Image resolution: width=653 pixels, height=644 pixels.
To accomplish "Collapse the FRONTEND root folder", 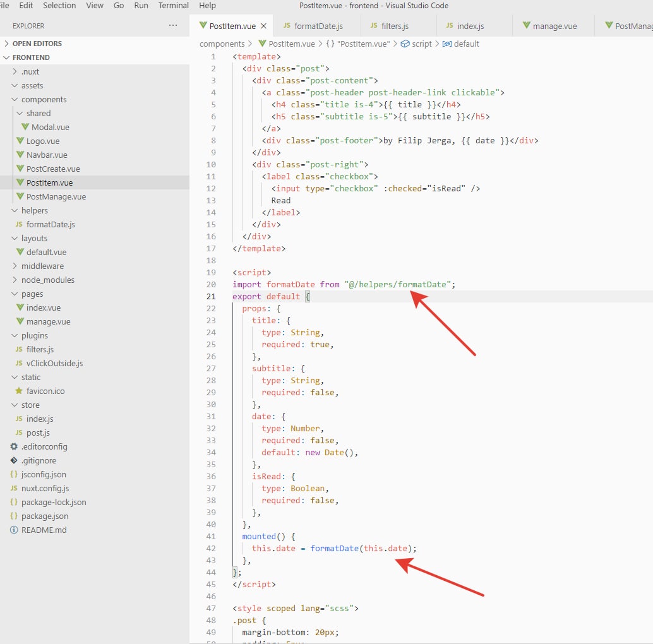I will click(6, 57).
